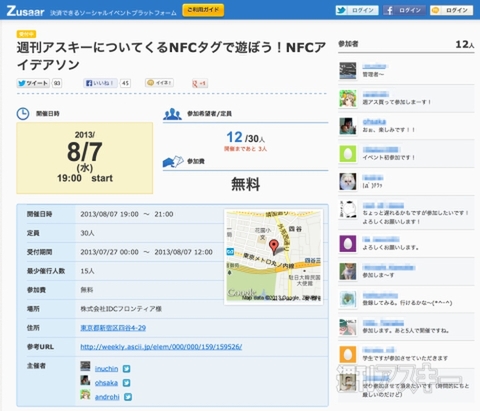Click Twitter icon next to inuchin
This screenshot has width=480, height=411.
coord(126,369)
